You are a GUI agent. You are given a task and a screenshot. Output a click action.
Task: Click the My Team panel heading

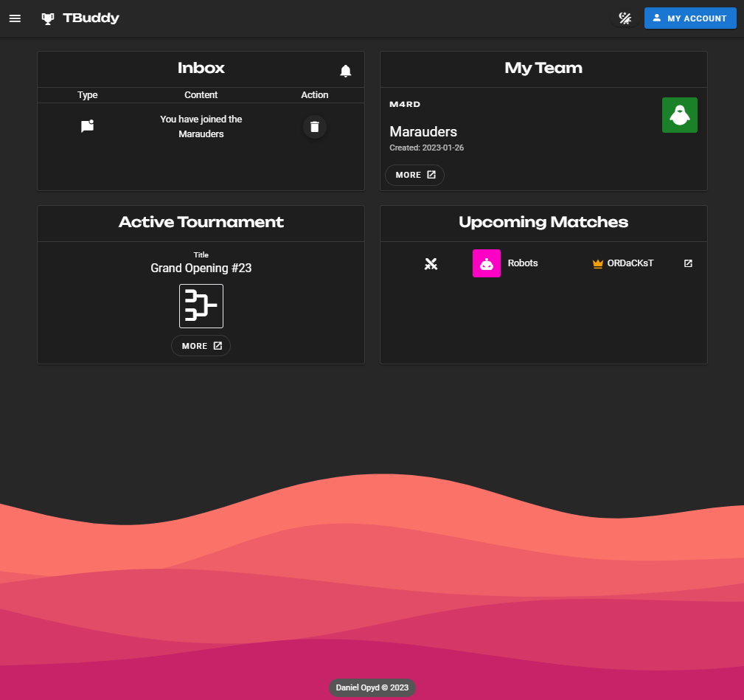(x=543, y=68)
